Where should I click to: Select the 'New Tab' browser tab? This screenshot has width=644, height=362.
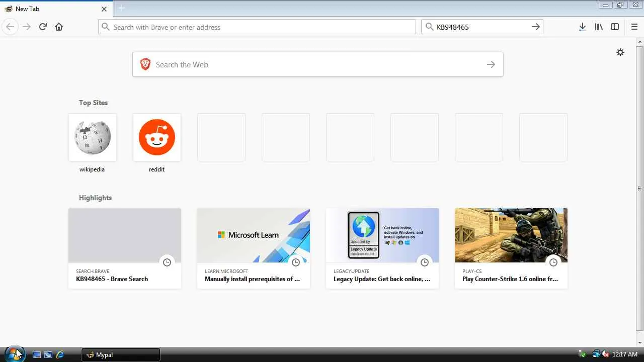click(x=55, y=9)
